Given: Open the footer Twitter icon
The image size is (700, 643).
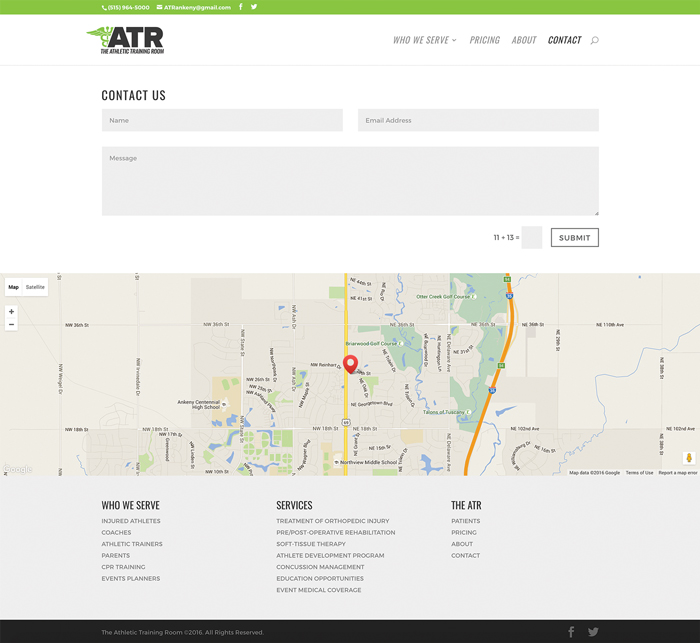Looking at the screenshot, I should click(593, 632).
